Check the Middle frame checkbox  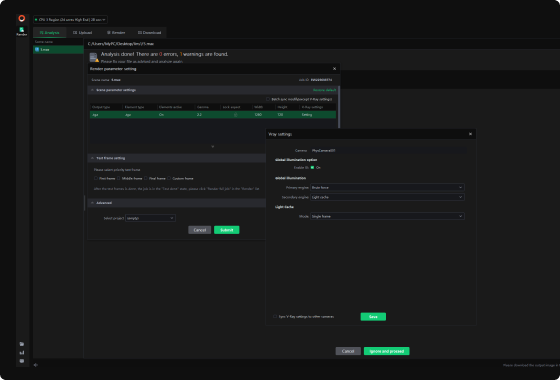point(119,178)
